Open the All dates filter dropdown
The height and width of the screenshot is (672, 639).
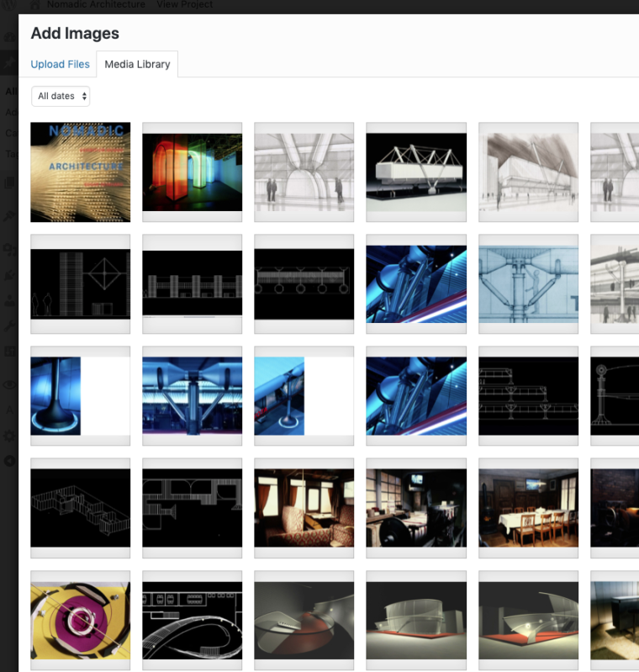(x=61, y=96)
